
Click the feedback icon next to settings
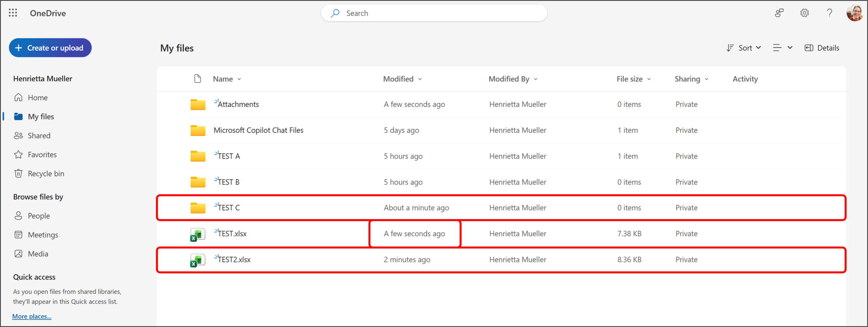779,13
